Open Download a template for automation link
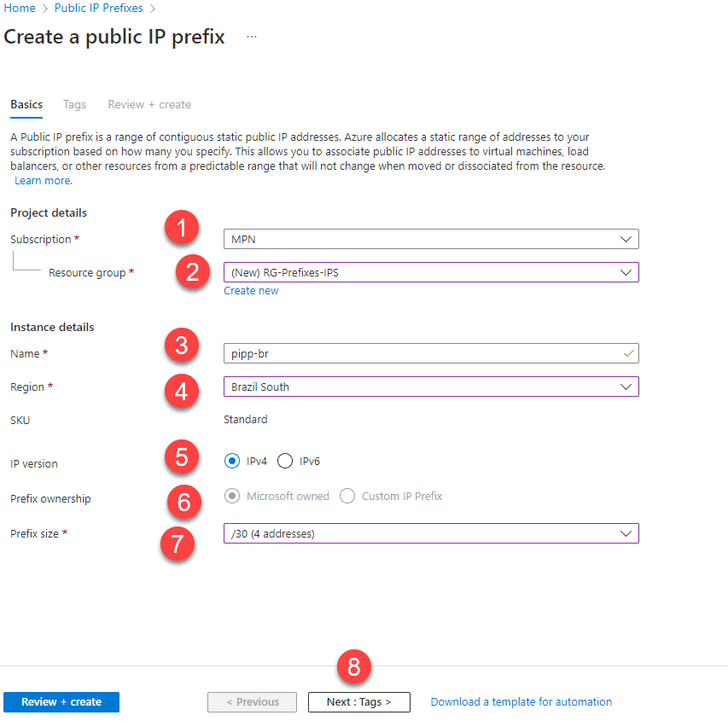Viewport: 728px width, 721px height. (x=521, y=702)
